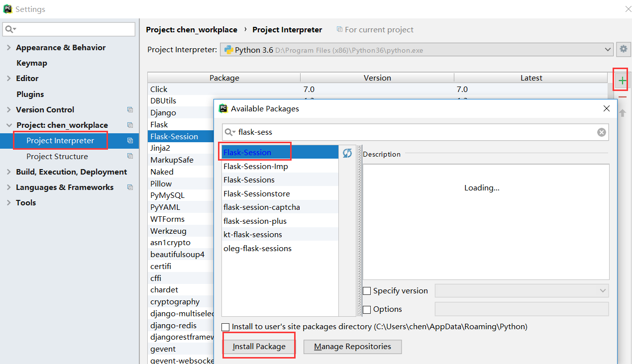Select Project Structure settings item
Screen dimensions: 632x364
57,156
